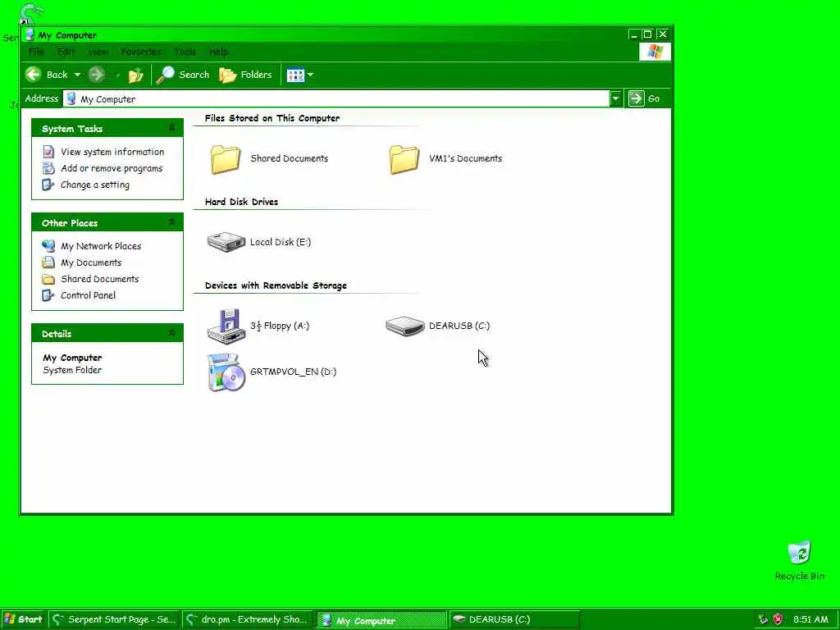Click the My Network Places icon

pos(48,246)
